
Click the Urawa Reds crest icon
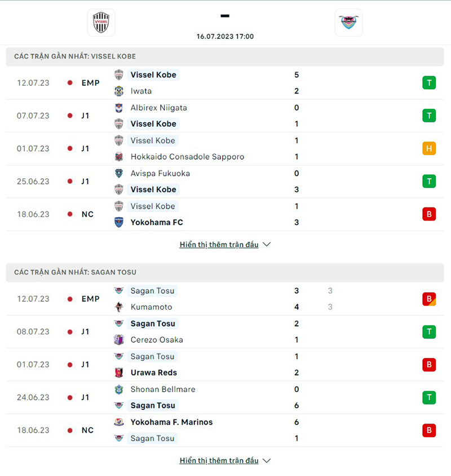(x=119, y=372)
